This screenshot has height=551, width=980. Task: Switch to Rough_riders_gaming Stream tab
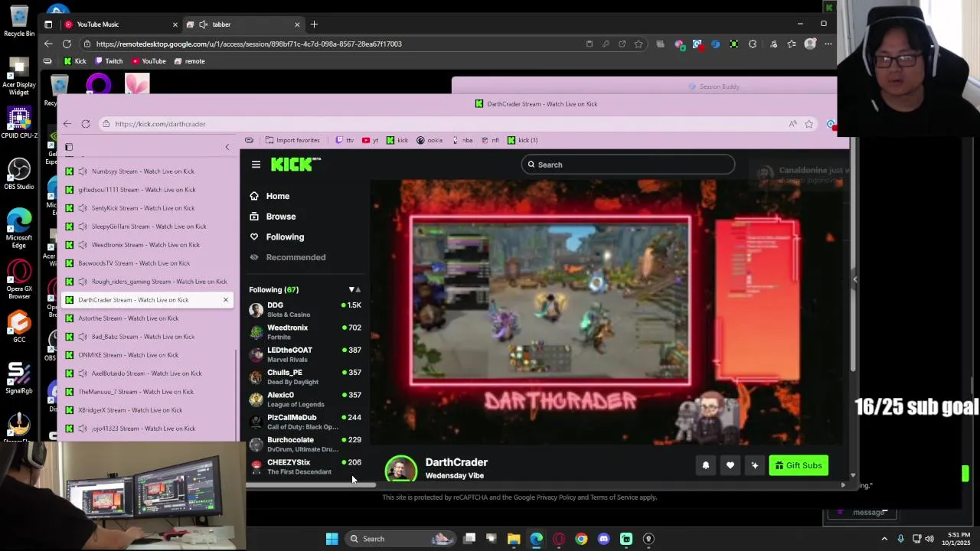point(145,282)
